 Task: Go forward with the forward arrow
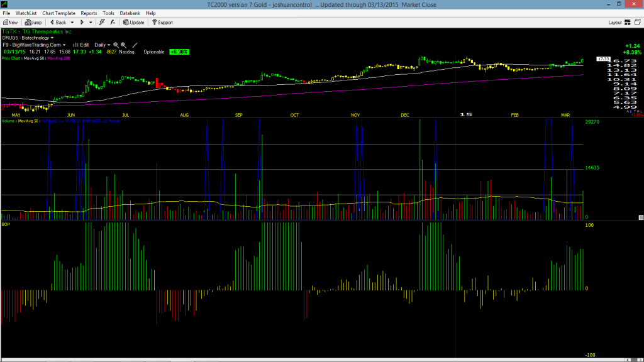82,23
